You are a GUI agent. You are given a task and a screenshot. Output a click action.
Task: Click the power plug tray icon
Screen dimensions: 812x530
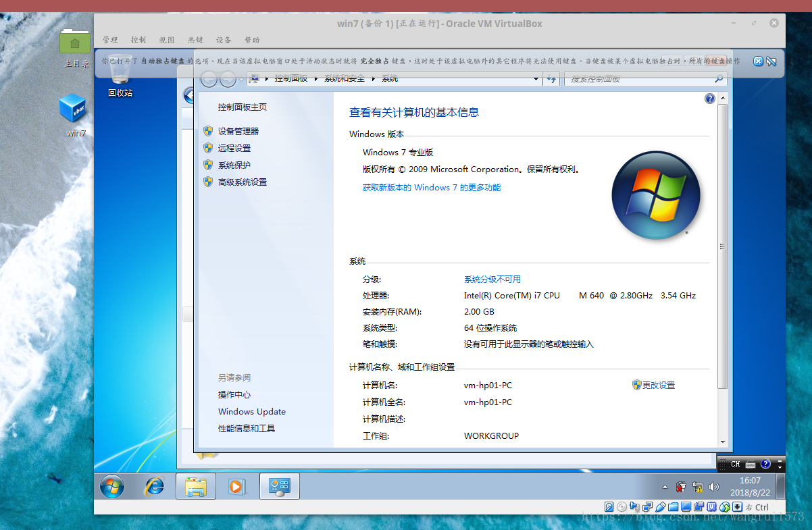coord(681,486)
